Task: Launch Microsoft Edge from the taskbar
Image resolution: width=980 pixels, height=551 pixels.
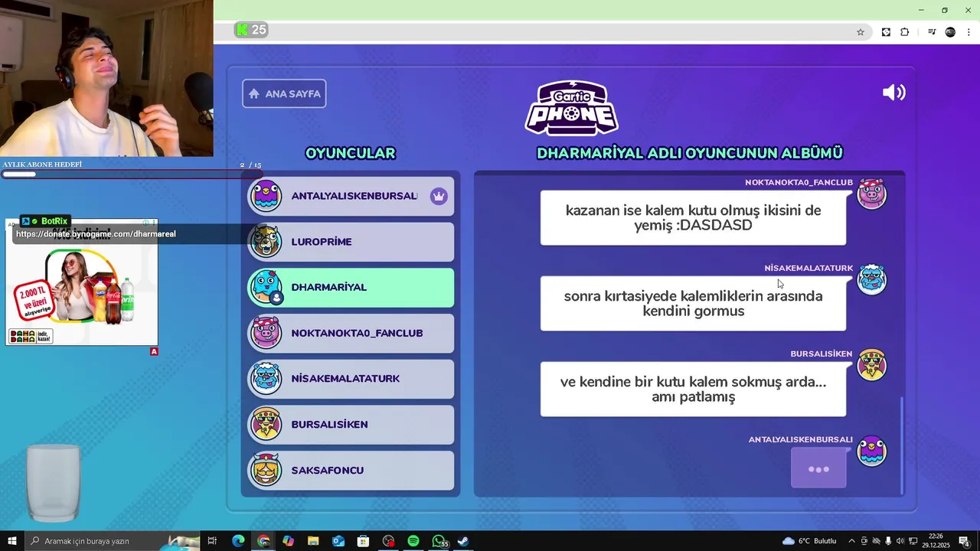Action: 238,541
